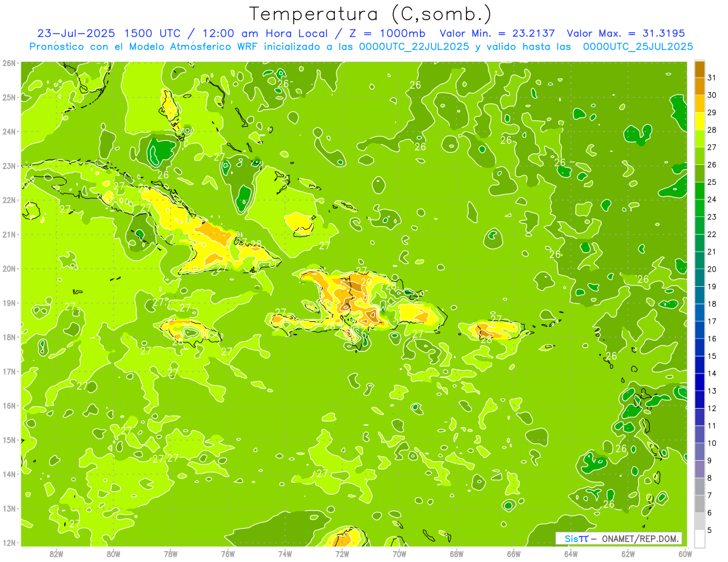Click the '74W' longitude label
The image size is (728, 562).
pyautogui.click(x=285, y=554)
